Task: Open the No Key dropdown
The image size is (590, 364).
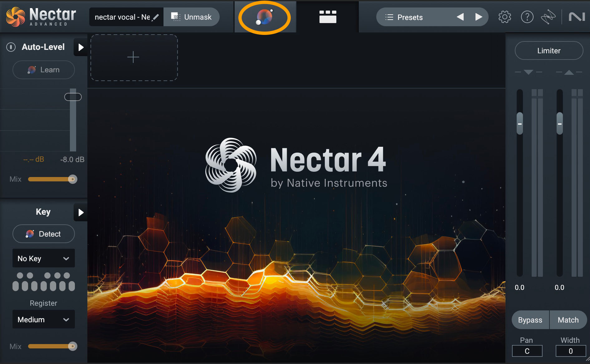Action: tap(44, 258)
